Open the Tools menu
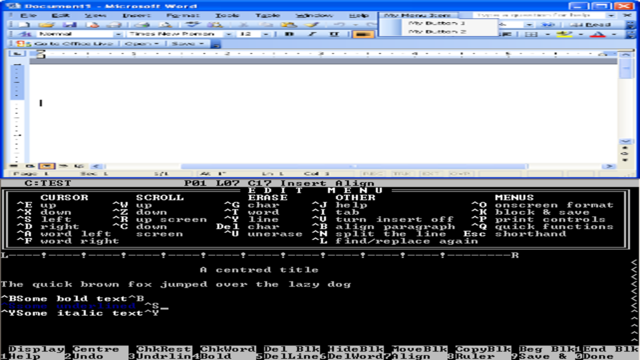The image size is (640, 360). pyautogui.click(x=227, y=15)
